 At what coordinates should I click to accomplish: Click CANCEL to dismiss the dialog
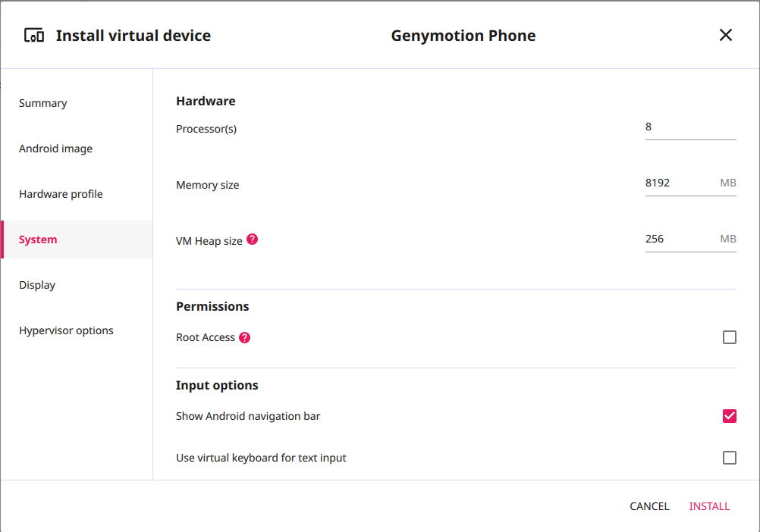(649, 505)
